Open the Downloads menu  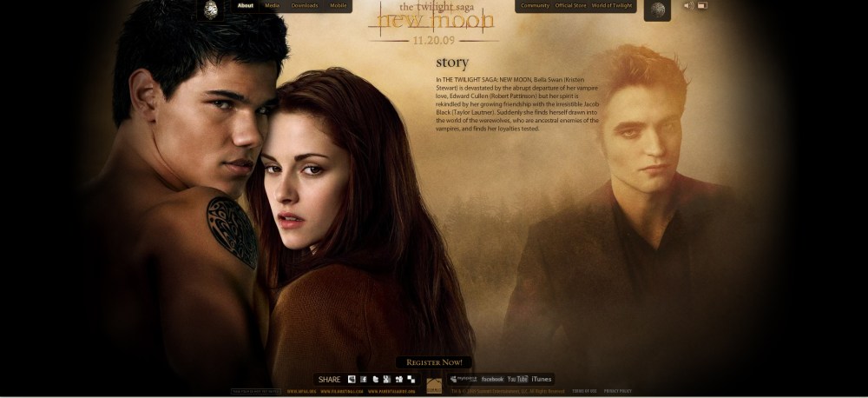[x=304, y=6]
